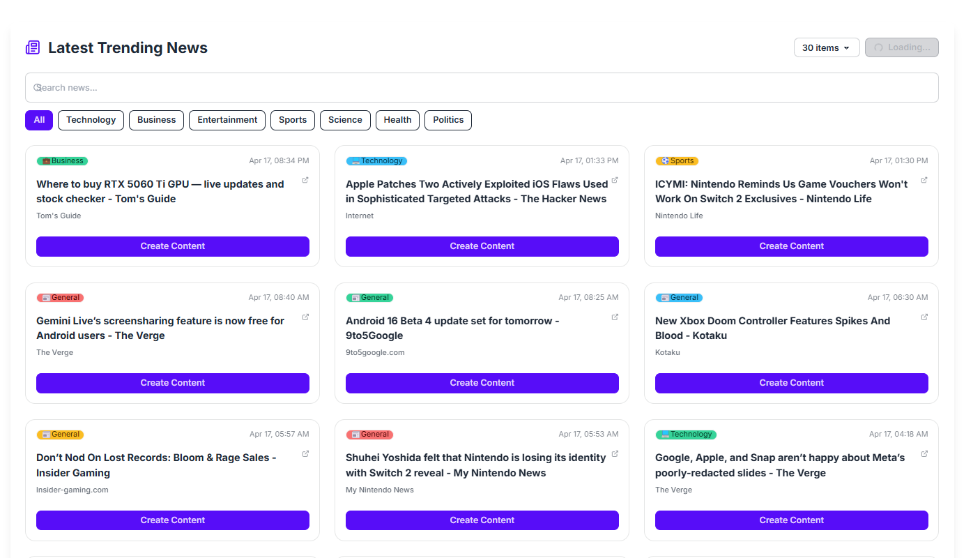This screenshot has width=980, height=558.
Task: Open external link icon for Apple Patches article
Action: pyautogui.click(x=615, y=180)
